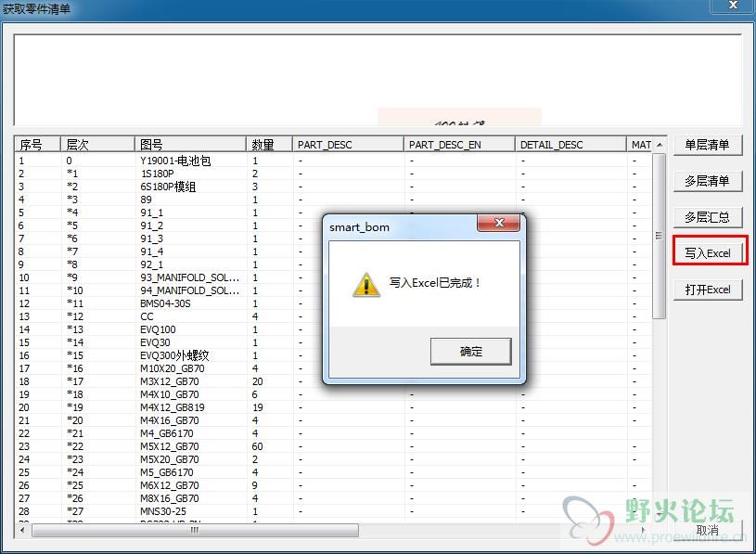Image resolution: width=756 pixels, height=554 pixels.
Task: Select the 94_MANIFOLD_SOL... row
Action: point(333,290)
